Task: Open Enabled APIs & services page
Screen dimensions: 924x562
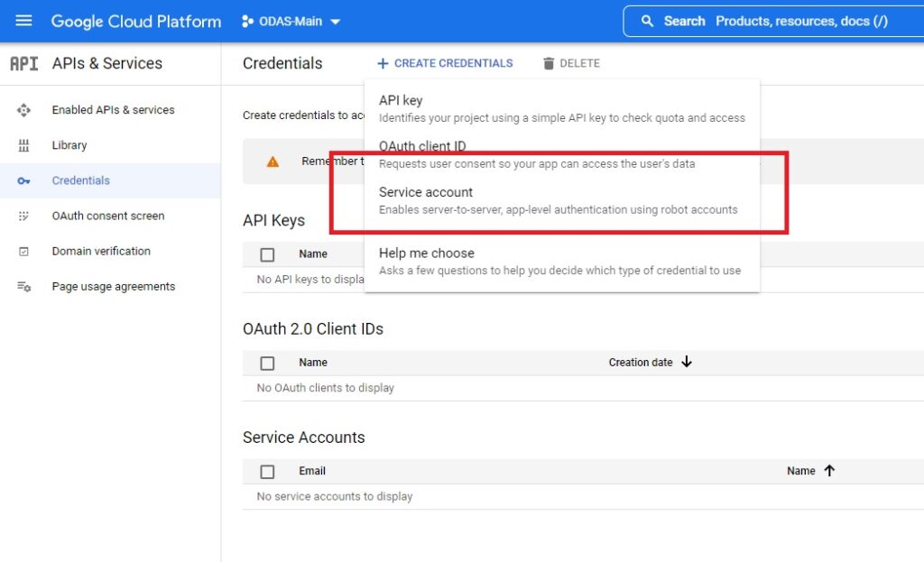Action: pyautogui.click(x=113, y=110)
